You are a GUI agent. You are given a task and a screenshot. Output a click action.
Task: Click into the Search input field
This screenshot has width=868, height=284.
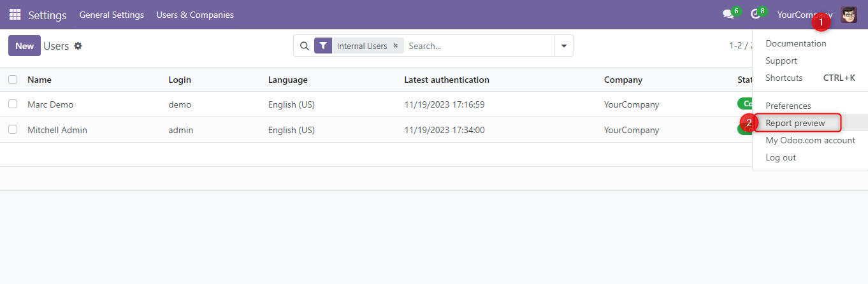(x=478, y=46)
